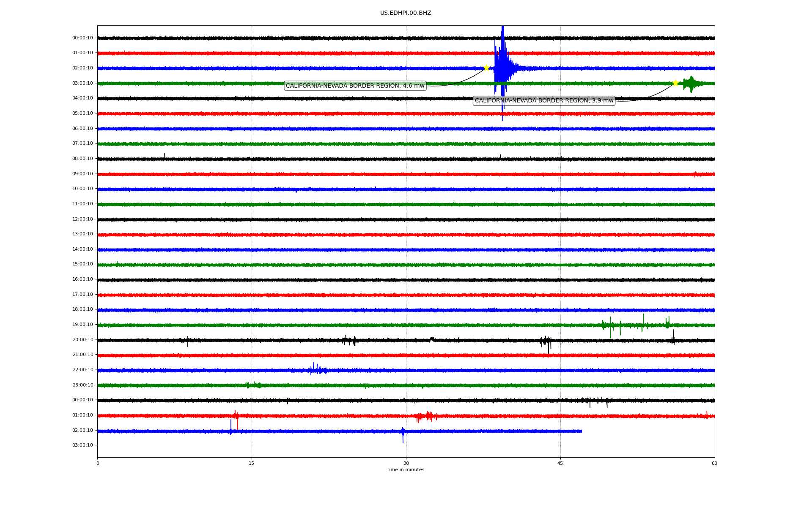
Task: Click the 03:00:10 label at bottom of axis
Action: click(x=82, y=445)
